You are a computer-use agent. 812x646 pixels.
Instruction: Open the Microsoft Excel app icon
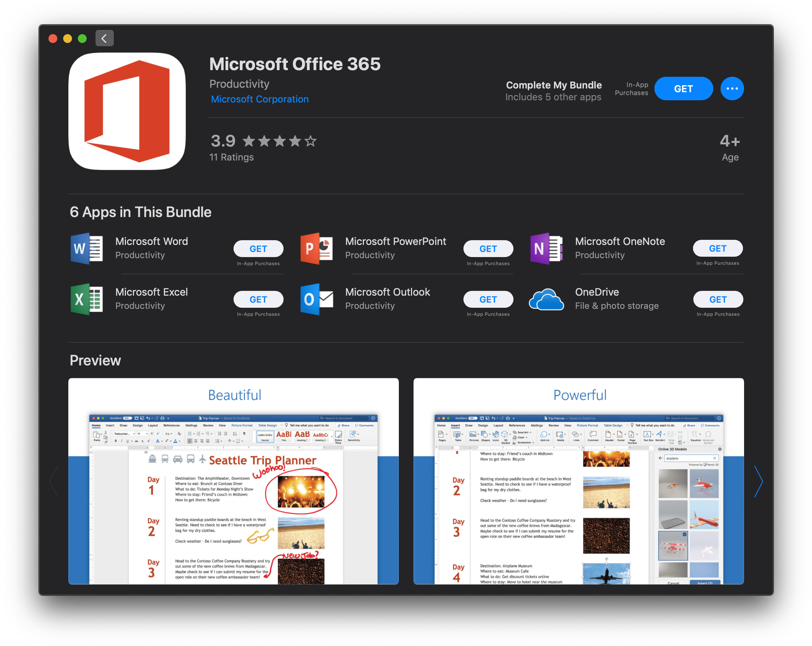tap(87, 299)
